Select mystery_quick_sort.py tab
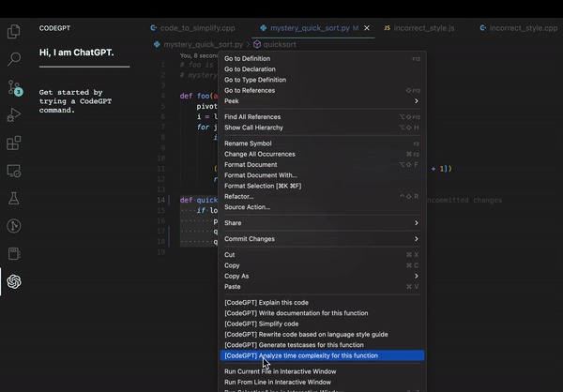The width and height of the screenshot is (563, 392). [310, 28]
